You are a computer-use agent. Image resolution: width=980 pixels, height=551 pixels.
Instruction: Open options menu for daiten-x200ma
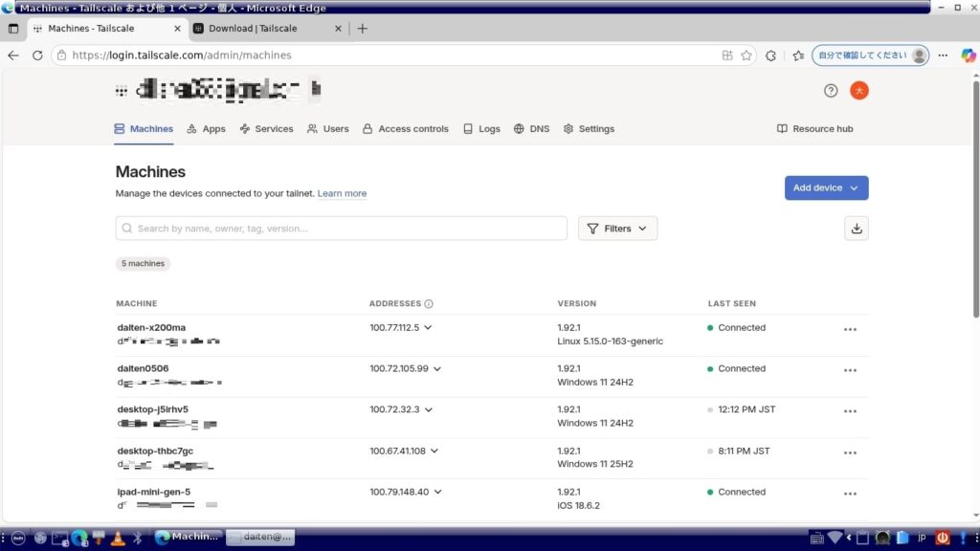click(850, 330)
